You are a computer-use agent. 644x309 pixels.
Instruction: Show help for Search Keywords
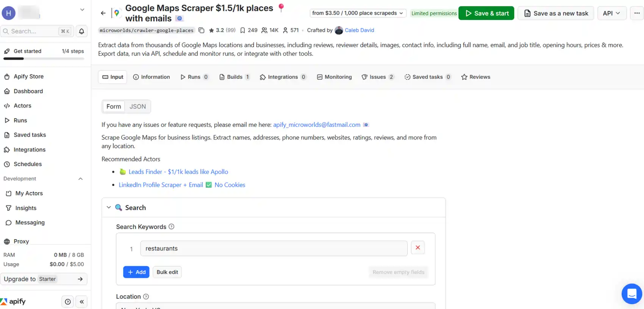tap(172, 227)
